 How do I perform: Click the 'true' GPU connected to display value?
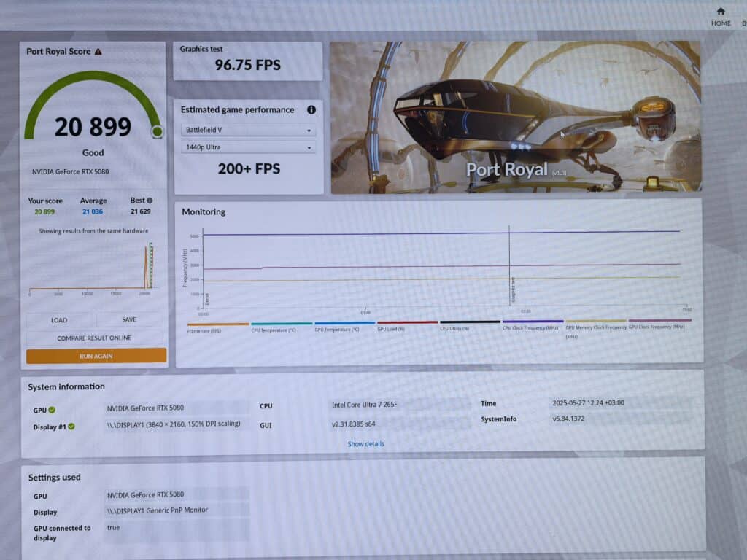pyautogui.click(x=113, y=528)
